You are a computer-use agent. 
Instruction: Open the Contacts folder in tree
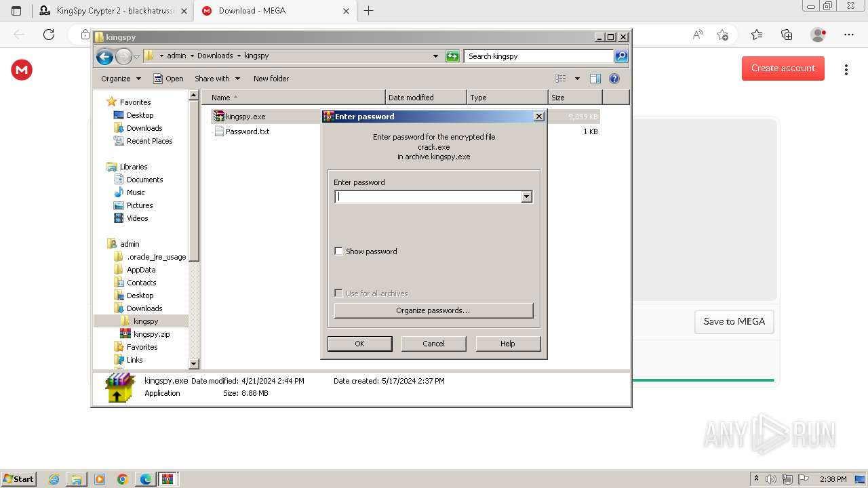click(x=141, y=283)
